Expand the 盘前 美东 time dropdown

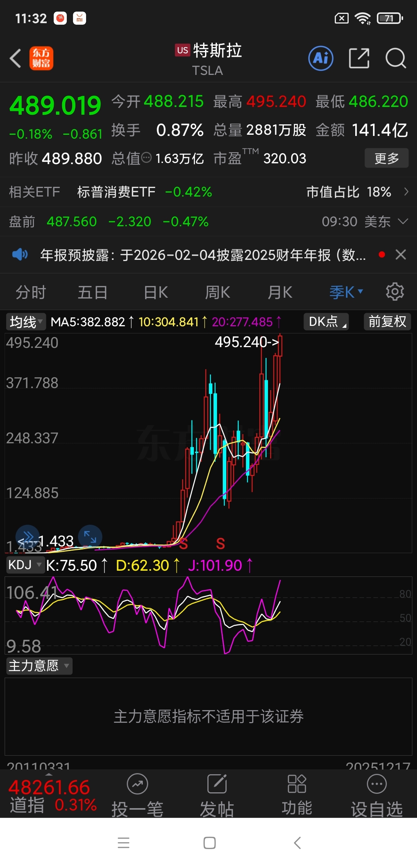[403, 221]
